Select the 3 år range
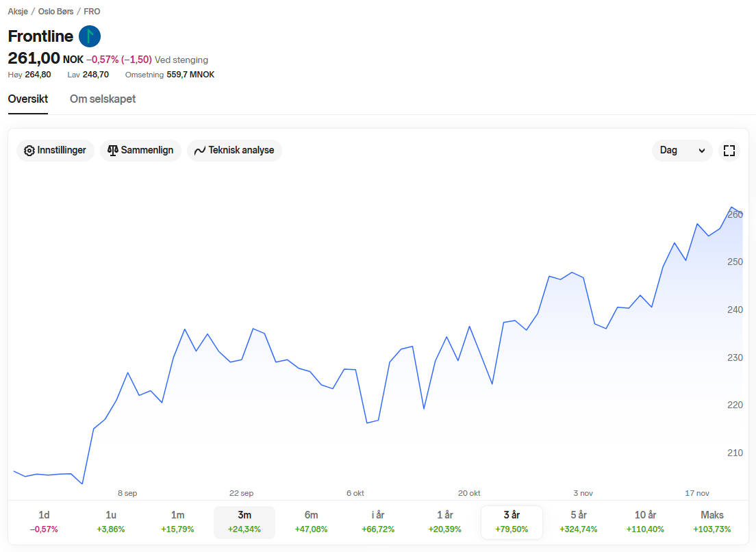 tap(512, 522)
